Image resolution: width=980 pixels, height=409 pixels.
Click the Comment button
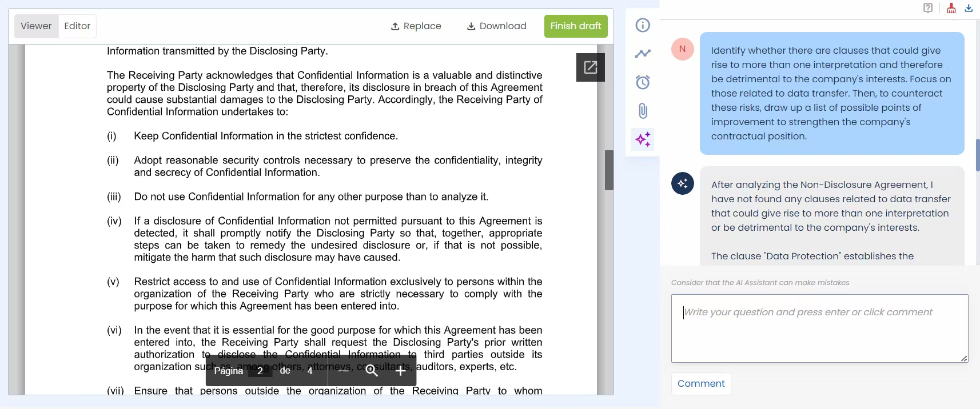pyautogui.click(x=700, y=384)
